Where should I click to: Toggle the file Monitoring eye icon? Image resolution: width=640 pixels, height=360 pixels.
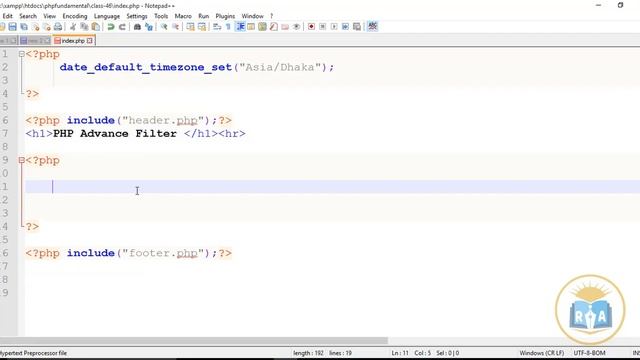[296, 27]
